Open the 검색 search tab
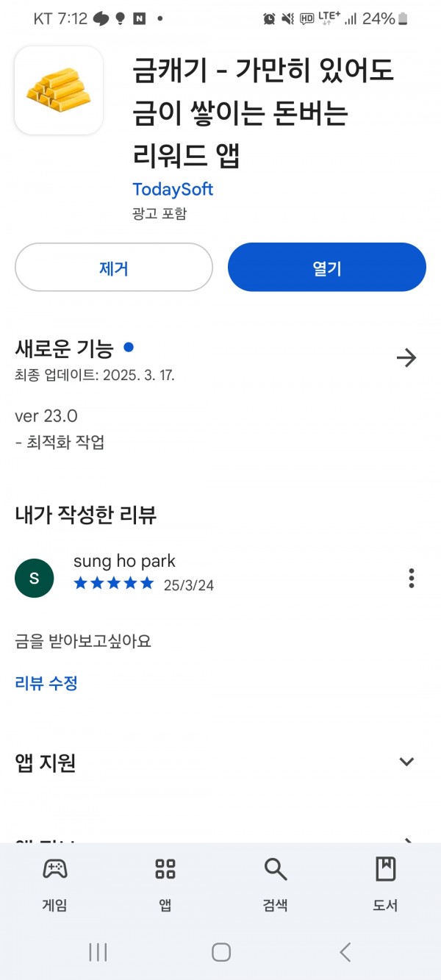This screenshot has height=980, width=441. point(276,884)
